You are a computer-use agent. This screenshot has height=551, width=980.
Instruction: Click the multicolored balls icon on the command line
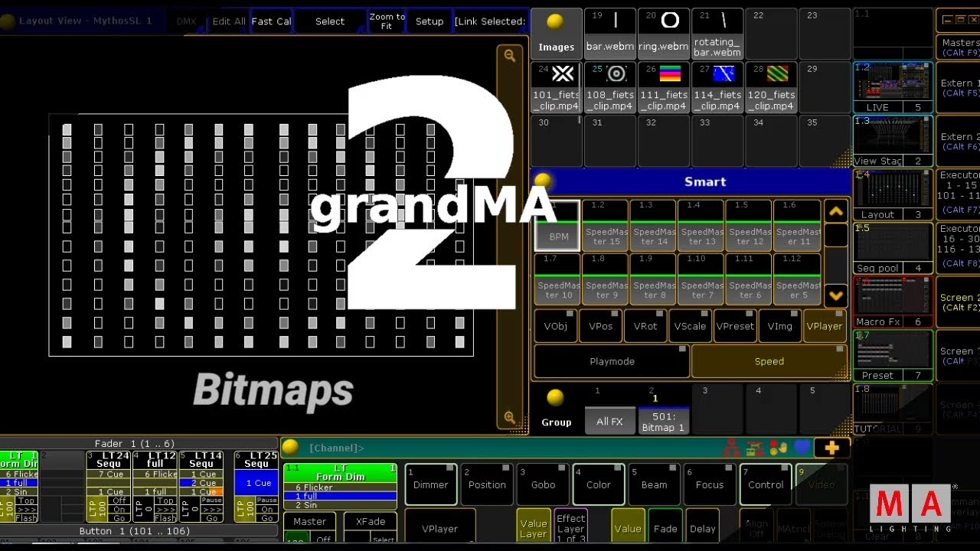[779, 448]
